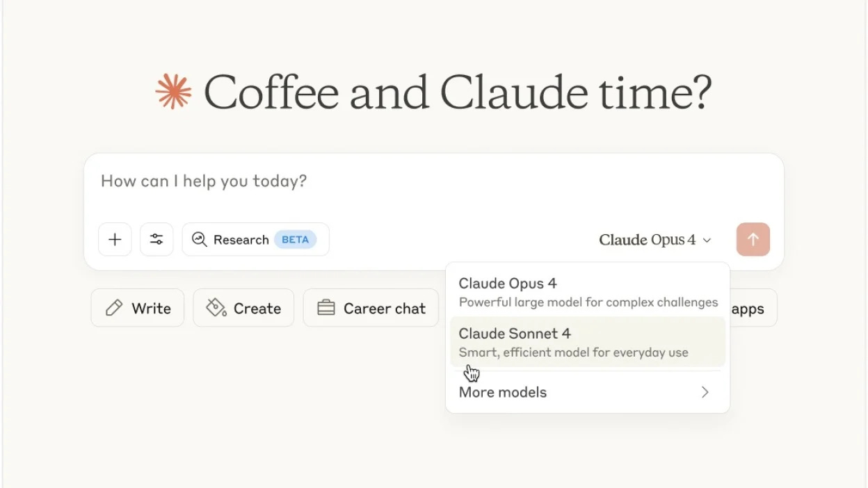Open the tools settings sliders icon

(156, 239)
